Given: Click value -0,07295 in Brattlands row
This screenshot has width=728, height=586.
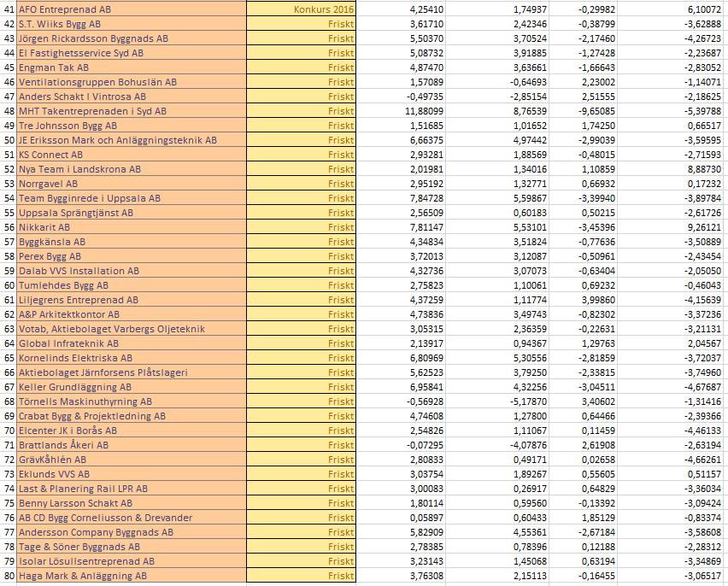Looking at the screenshot, I should click(x=401, y=445).
